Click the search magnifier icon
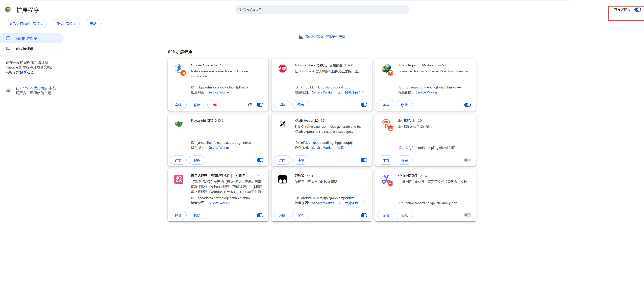This screenshot has height=281, width=644. 239,10
